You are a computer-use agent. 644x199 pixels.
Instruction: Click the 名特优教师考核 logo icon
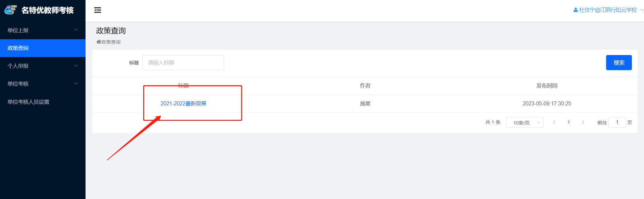(10, 10)
